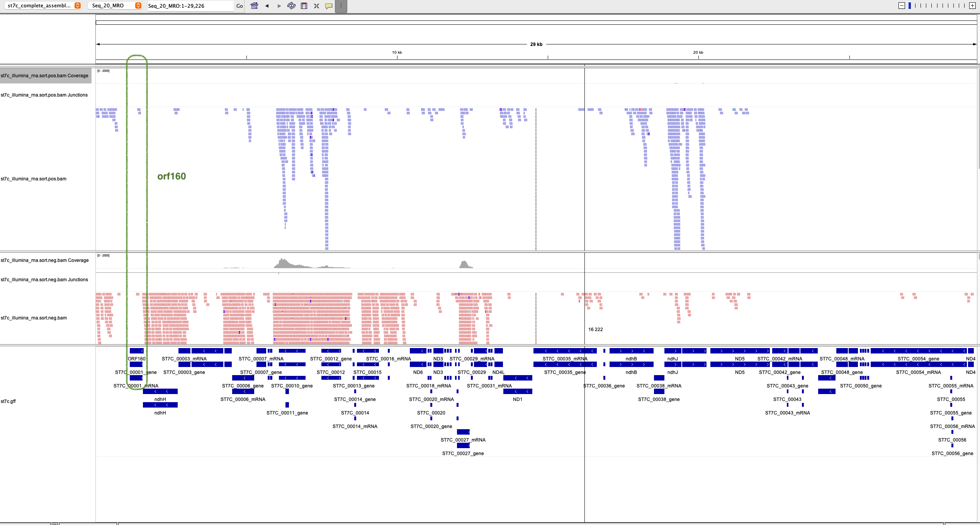Image resolution: width=980 pixels, height=525 pixels.
Task: Toggle the popup text behavior icon
Action: [329, 6]
